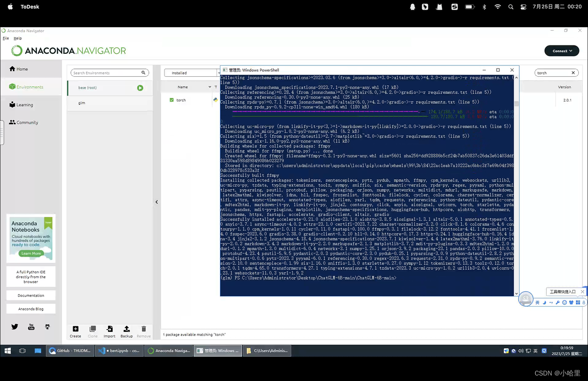Screen dimensions: 588x381
Task: Open macOS Spotlight search
Action: pos(511,7)
